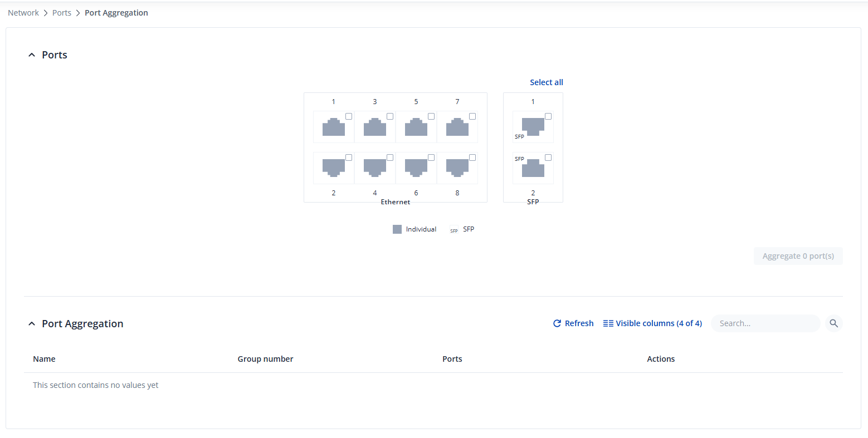Collapse the Ports section chevron
The width and height of the screenshot is (868, 438).
[x=32, y=55]
